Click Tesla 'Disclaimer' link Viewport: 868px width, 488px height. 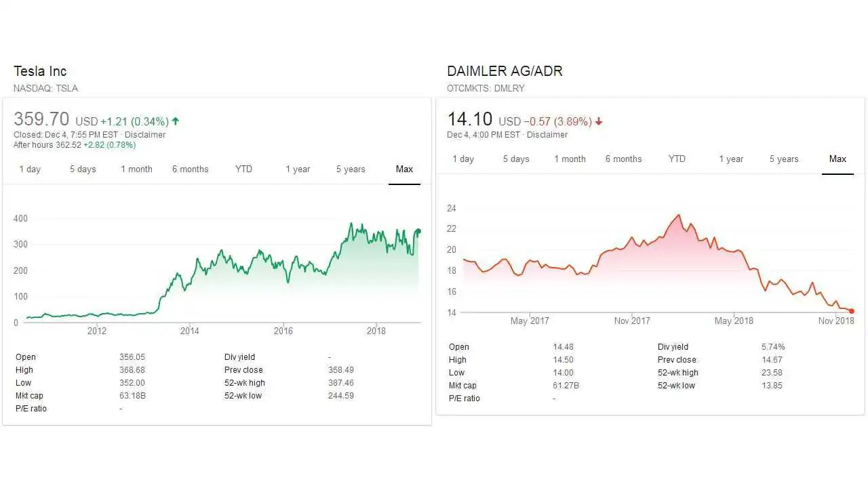(145, 134)
